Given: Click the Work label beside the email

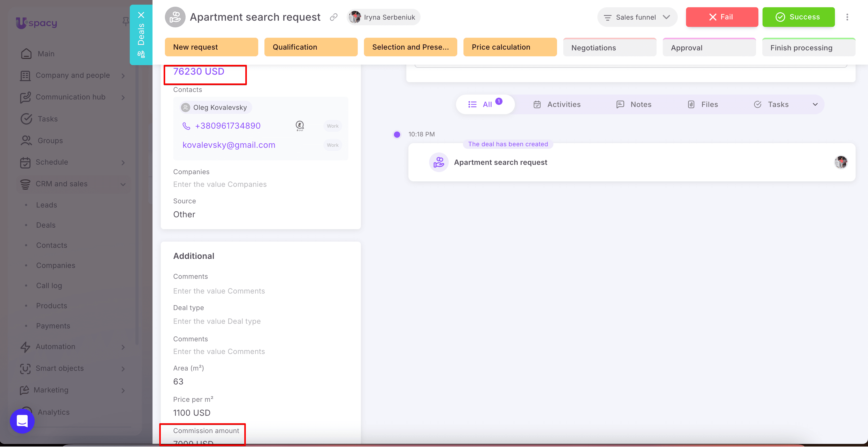Looking at the screenshot, I should (332, 145).
